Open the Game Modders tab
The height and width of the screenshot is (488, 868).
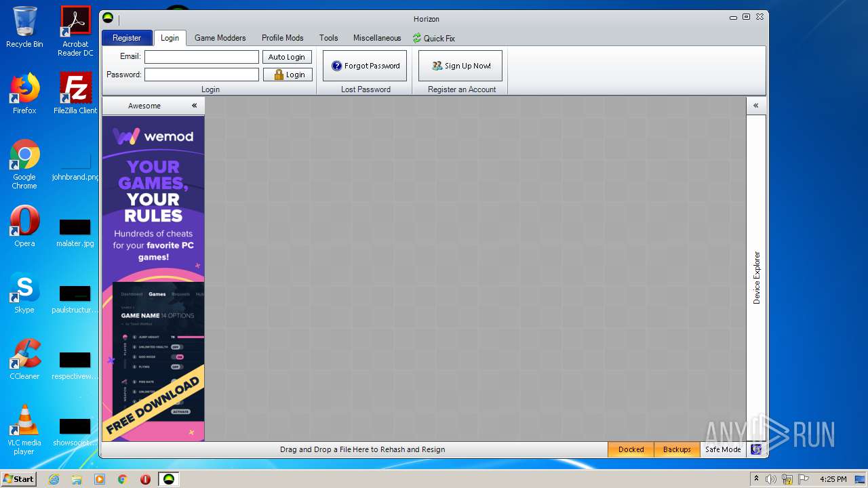click(220, 38)
